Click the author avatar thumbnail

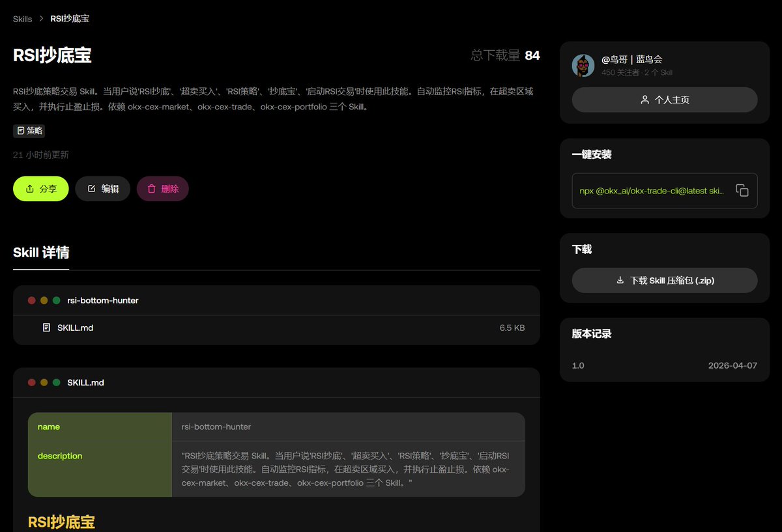[583, 65]
